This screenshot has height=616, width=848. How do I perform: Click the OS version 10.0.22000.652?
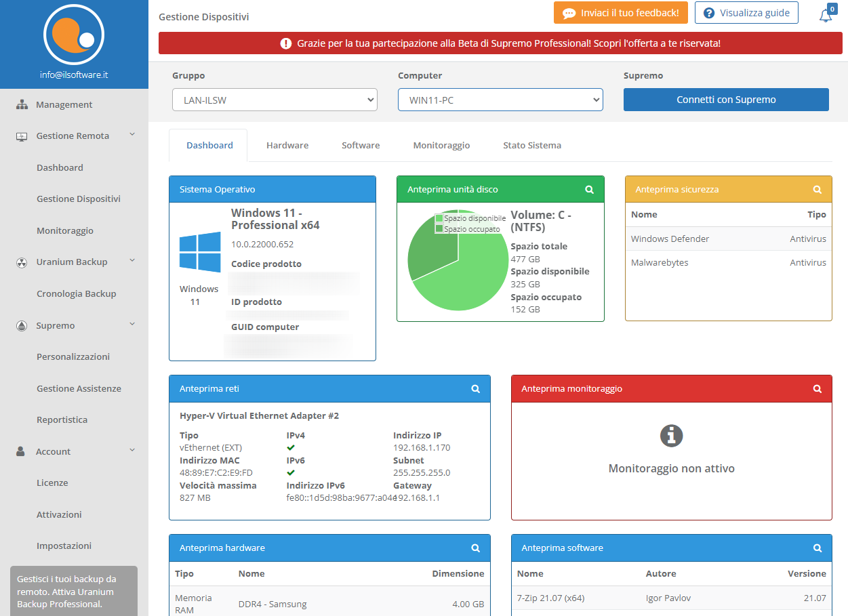262,245
